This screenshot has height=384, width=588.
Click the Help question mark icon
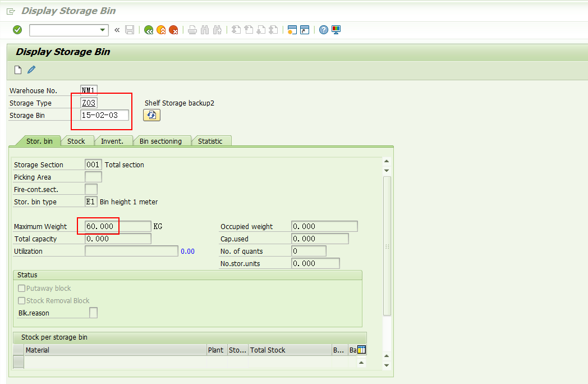click(x=324, y=30)
